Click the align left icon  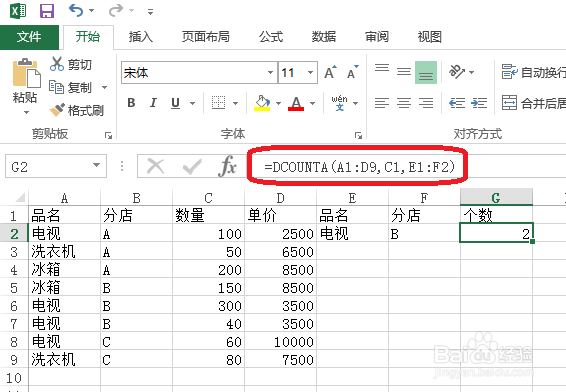click(x=382, y=103)
